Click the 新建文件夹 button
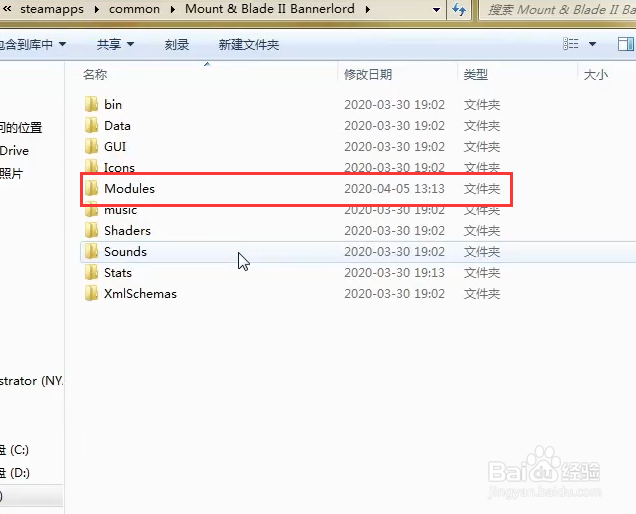The height and width of the screenshot is (514, 636). click(x=249, y=45)
